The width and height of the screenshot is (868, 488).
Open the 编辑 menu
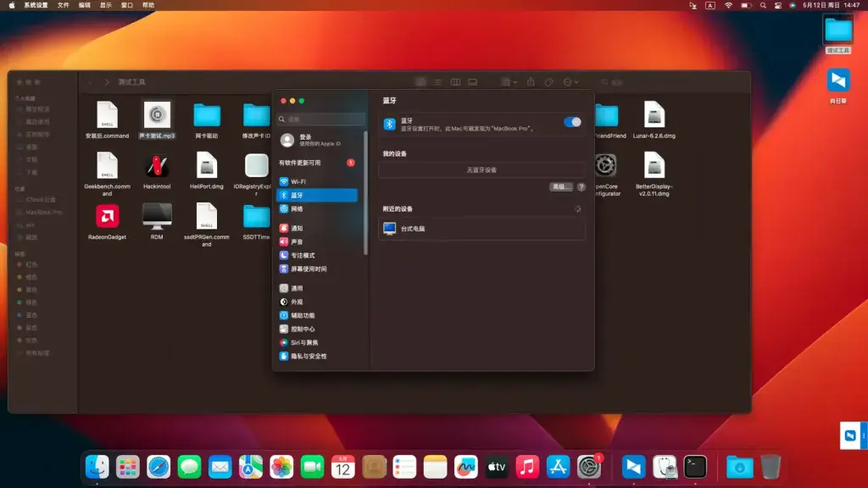pos(85,5)
